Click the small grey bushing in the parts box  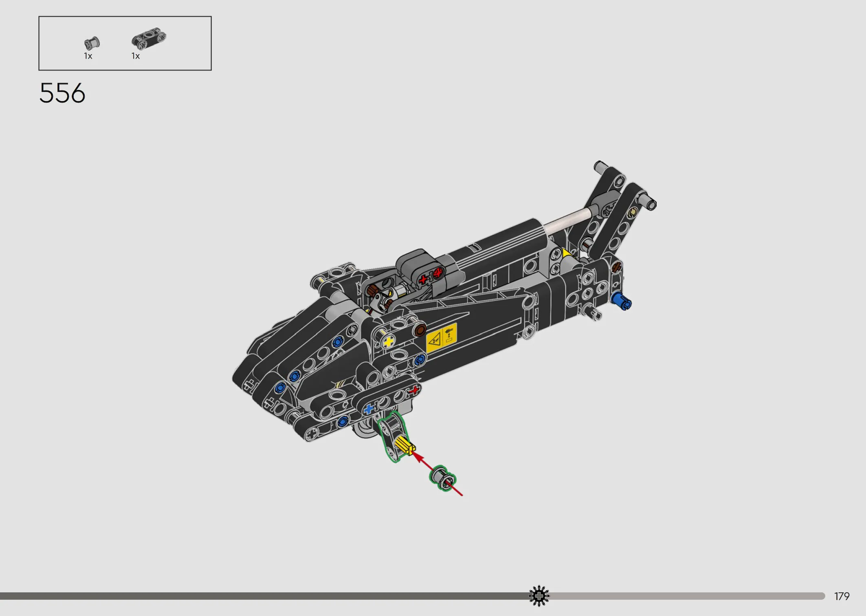click(x=92, y=43)
